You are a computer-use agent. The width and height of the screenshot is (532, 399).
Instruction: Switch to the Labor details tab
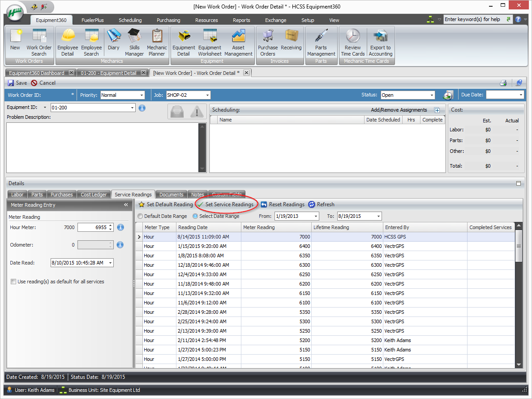[x=17, y=195]
